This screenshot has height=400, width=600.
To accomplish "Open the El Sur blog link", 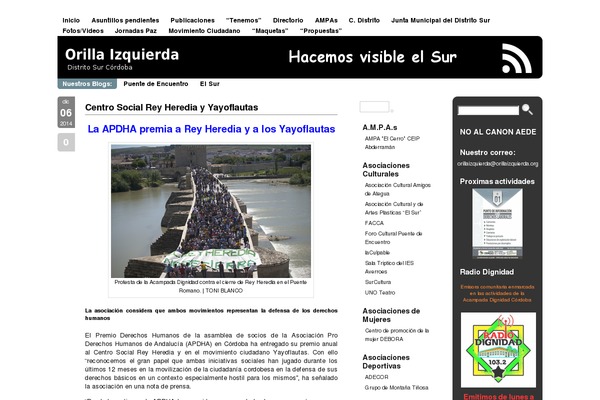I will tap(210, 84).
